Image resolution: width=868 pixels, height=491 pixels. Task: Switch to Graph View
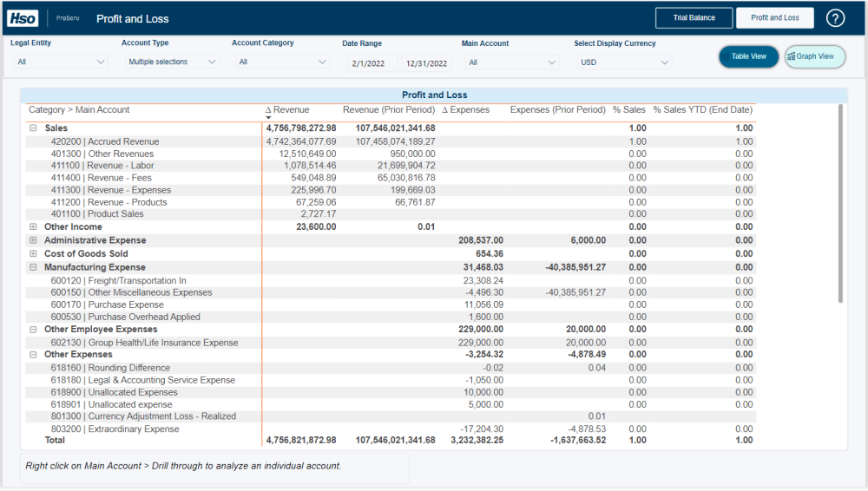(x=815, y=56)
